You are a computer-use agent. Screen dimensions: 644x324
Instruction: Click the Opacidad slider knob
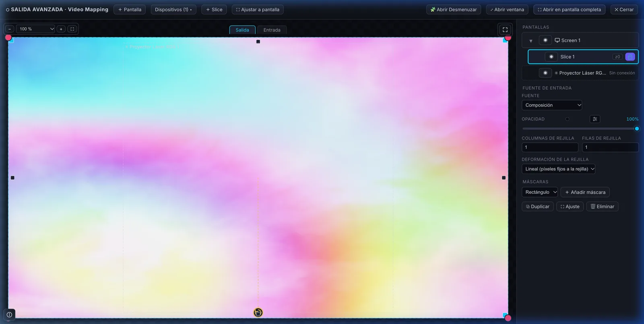coord(637,129)
